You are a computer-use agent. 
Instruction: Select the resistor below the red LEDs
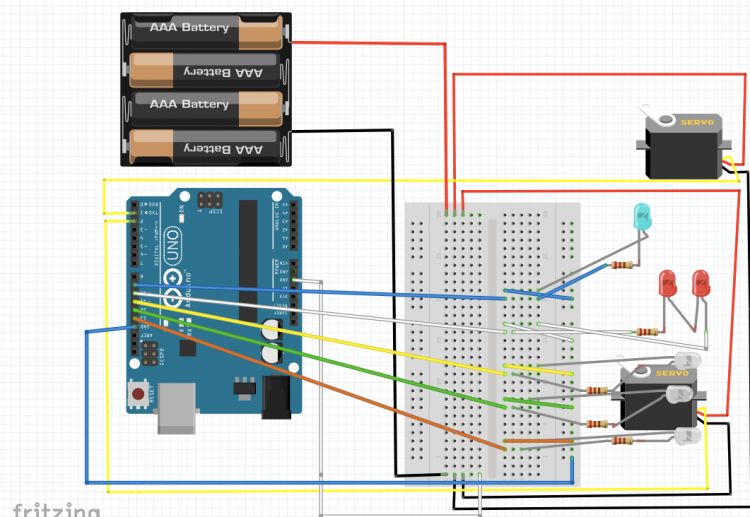coord(647,332)
